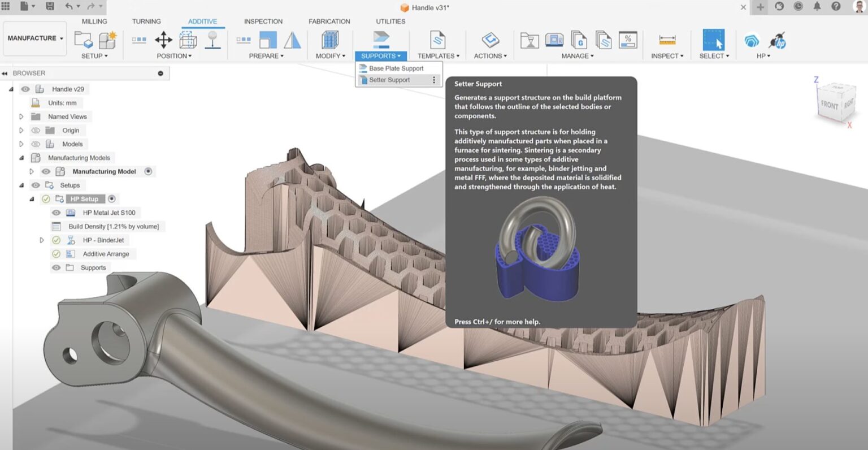Viewport: 868px width, 450px height.
Task: Expand the Named Views tree node
Action: (21, 116)
